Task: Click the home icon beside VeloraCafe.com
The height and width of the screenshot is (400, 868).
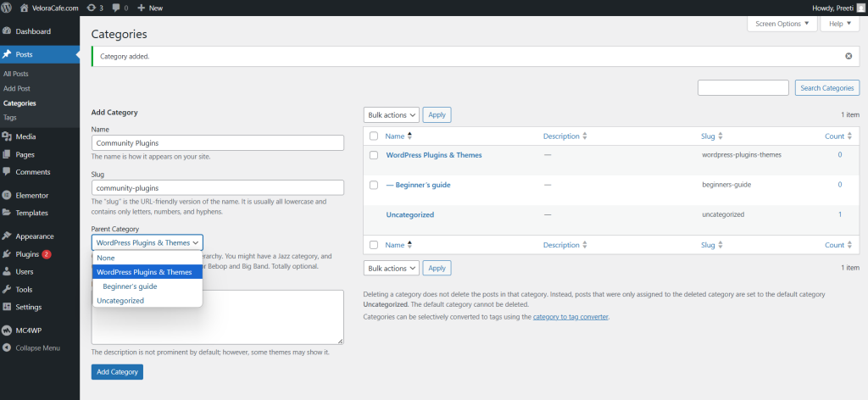Action: (x=24, y=8)
